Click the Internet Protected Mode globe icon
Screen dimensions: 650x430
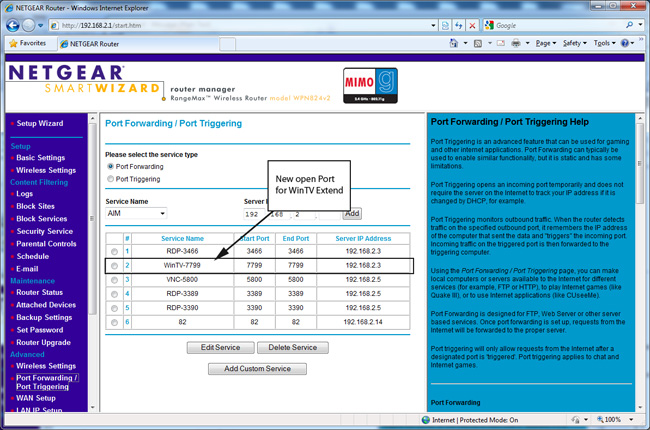coord(425,420)
